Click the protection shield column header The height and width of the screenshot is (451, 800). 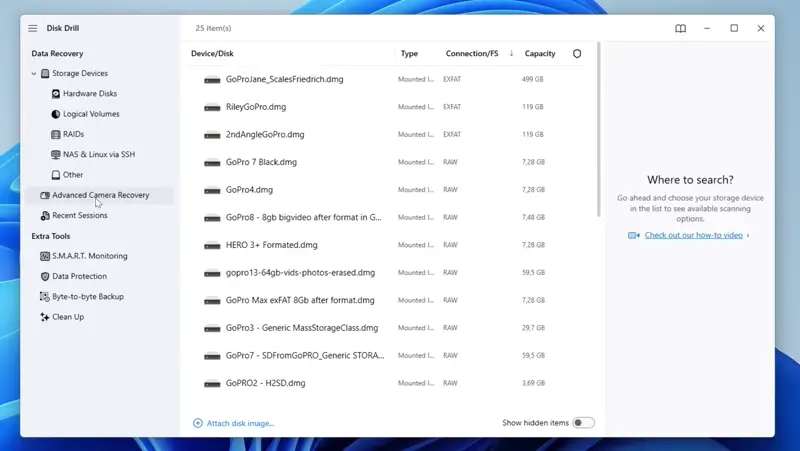[576, 54]
